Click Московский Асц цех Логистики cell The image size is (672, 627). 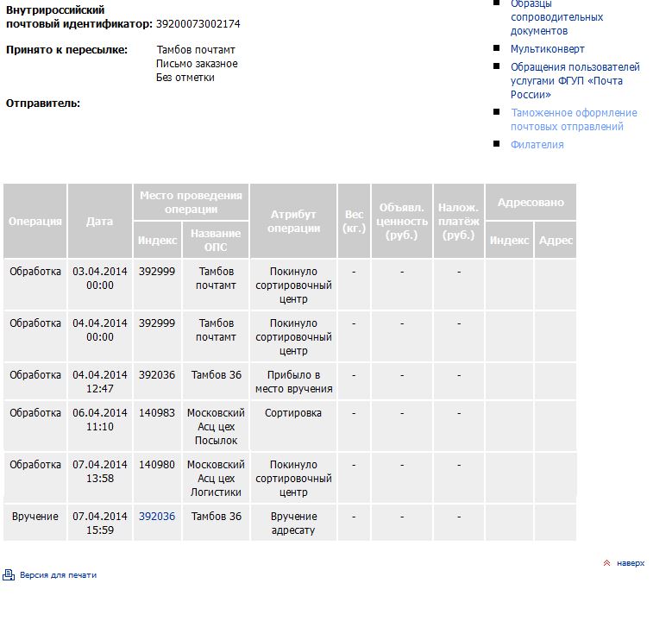216,479
